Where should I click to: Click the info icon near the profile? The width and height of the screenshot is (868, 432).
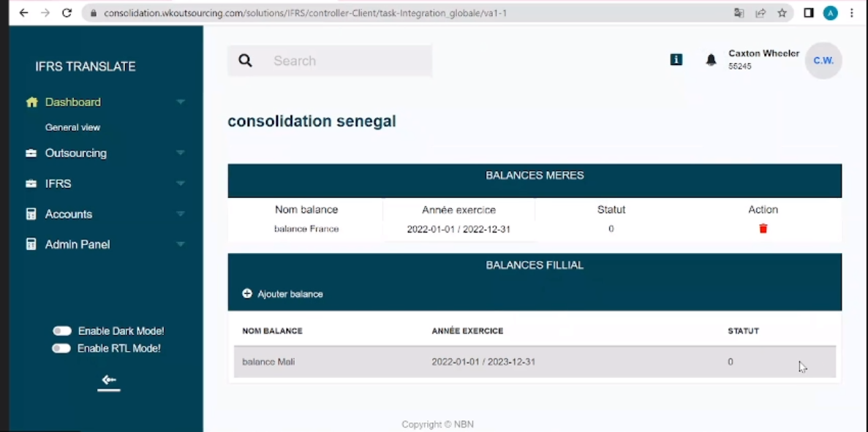click(x=676, y=60)
